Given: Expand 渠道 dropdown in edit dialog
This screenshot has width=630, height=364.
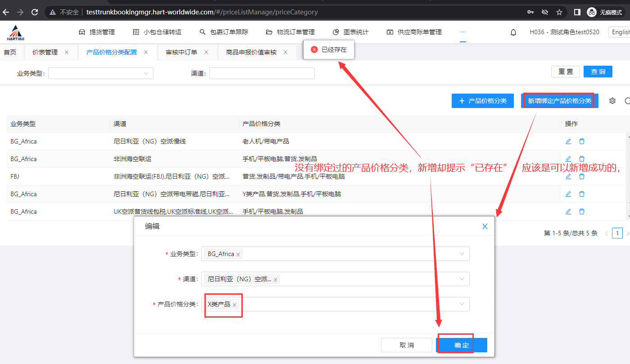Looking at the screenshot, I should pos(462,279).
